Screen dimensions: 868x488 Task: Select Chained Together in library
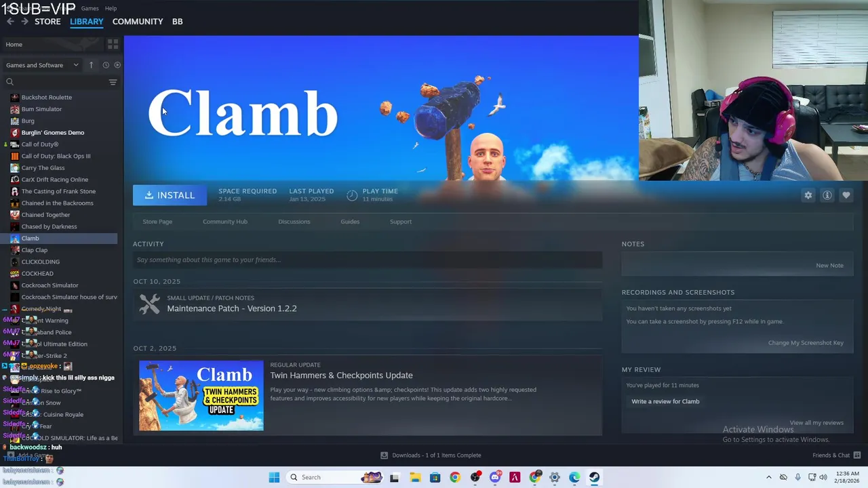click(45, 215)
